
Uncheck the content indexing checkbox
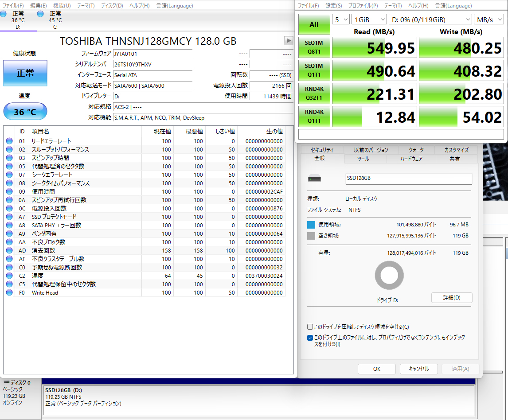click(x=310, y=338)
